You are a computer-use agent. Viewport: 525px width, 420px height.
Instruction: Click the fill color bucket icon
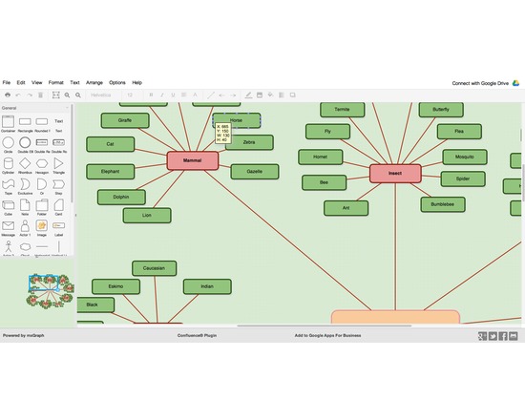[x=270, y=95]
